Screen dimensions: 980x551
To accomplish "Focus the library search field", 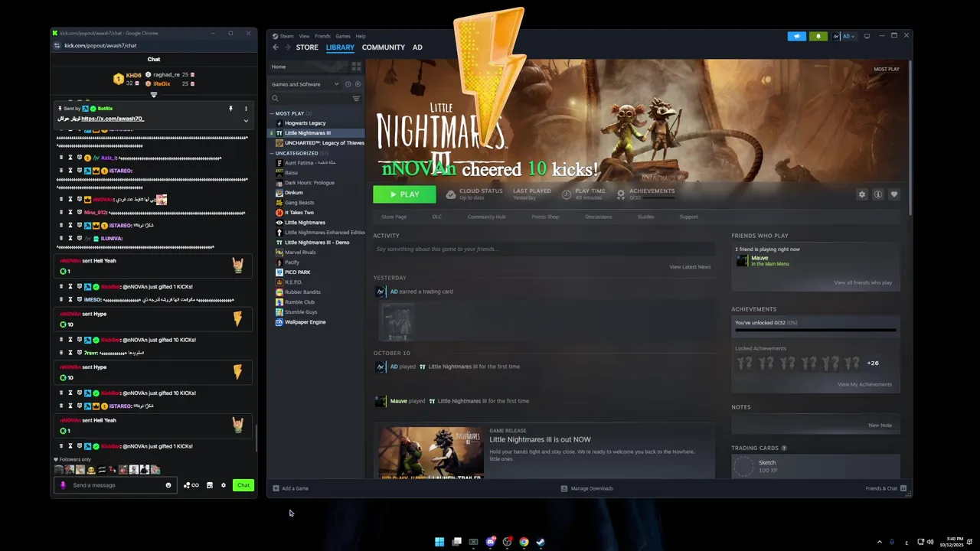I will [315, 99].
